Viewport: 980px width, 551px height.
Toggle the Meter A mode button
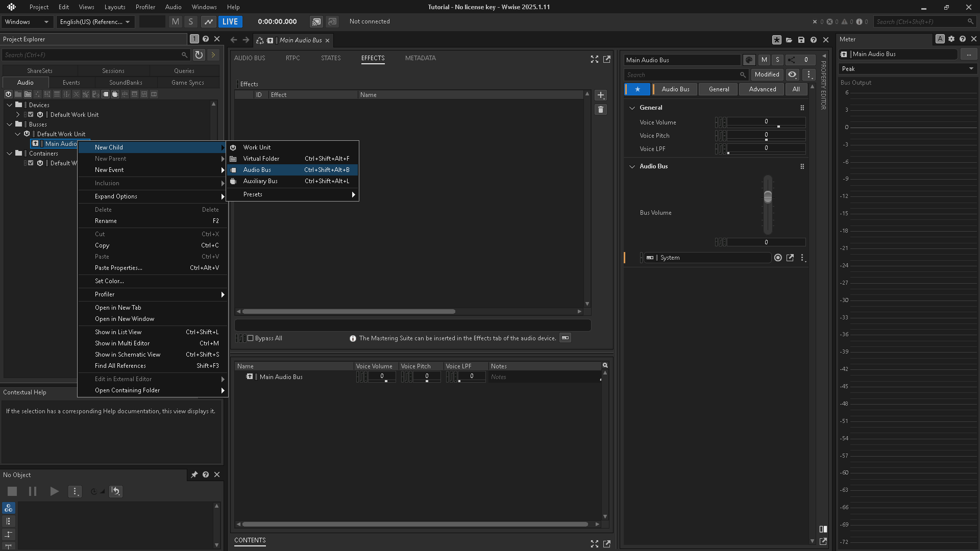(940, 39)
